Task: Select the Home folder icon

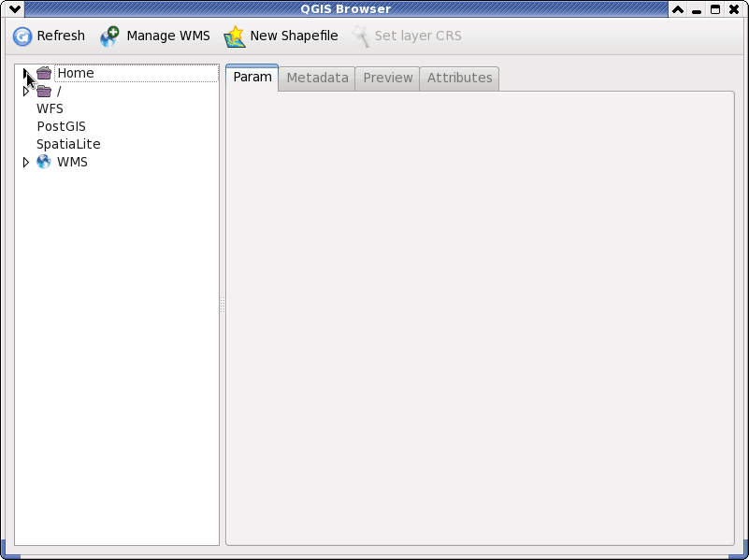Action: (44, 73)
